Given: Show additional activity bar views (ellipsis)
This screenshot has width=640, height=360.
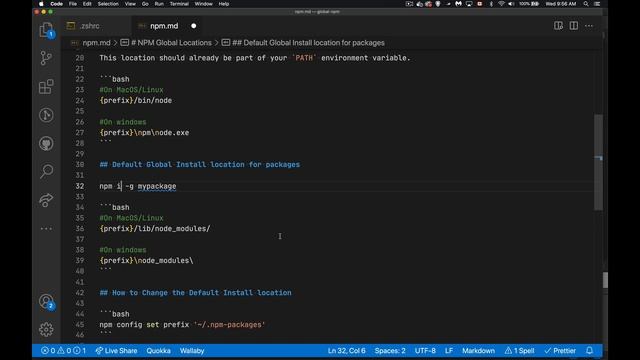Looking at the screenshot, I should [46, 229].
